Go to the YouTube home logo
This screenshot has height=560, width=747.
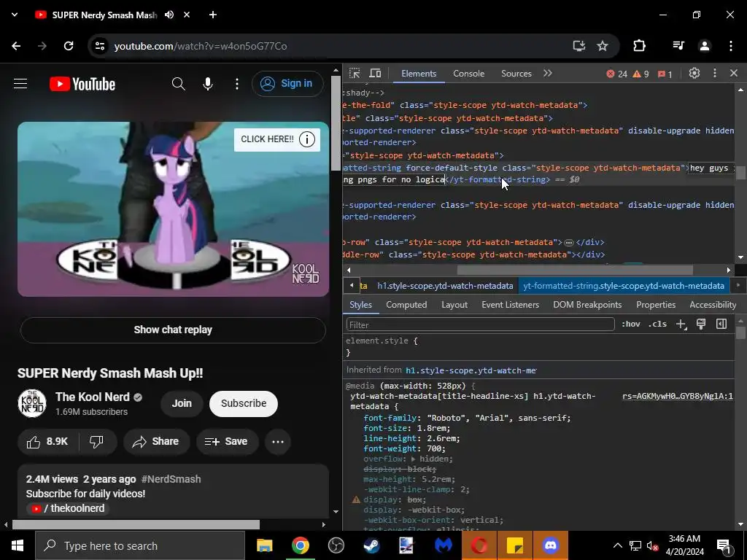82,84
